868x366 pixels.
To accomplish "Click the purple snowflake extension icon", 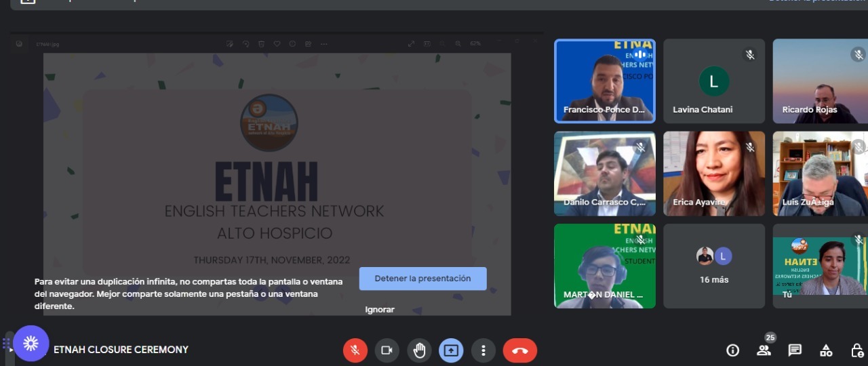I will pyautogui.click(x=31, y=344).
